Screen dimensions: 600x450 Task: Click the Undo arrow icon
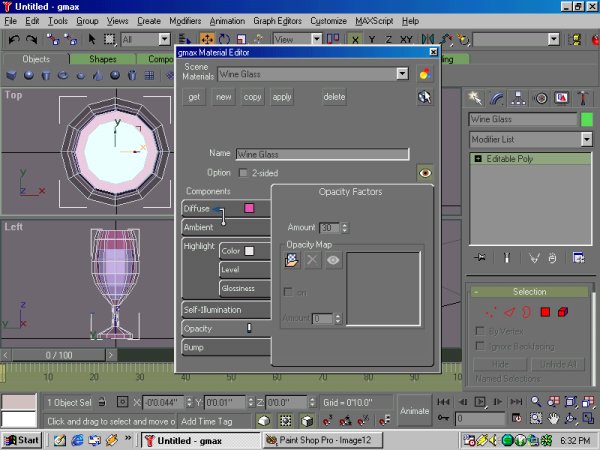14,39
